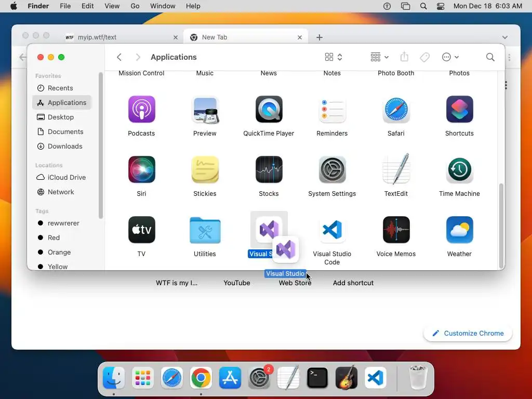Image resolution: width=532 pixels, height=399 pixels.
Task: Select the Red tag in sidebar
Action: tap(62, 238)
